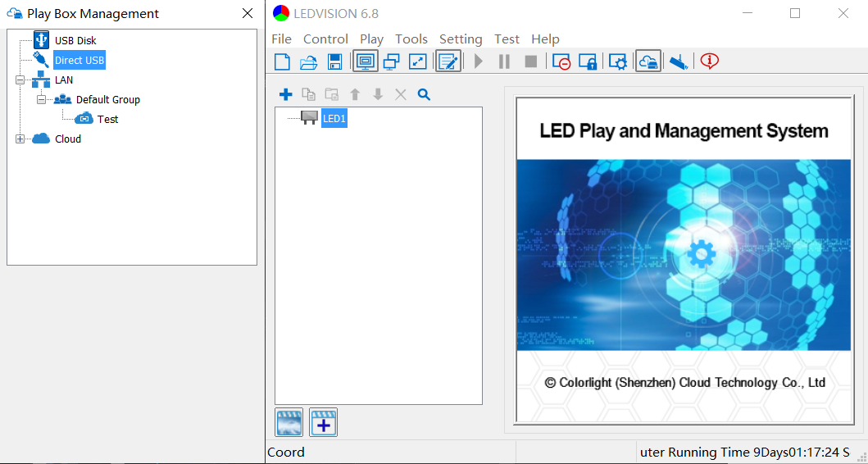This screenshot has width=868, height=464.
Task: Open the Help menu
Action: coord(545,39)
